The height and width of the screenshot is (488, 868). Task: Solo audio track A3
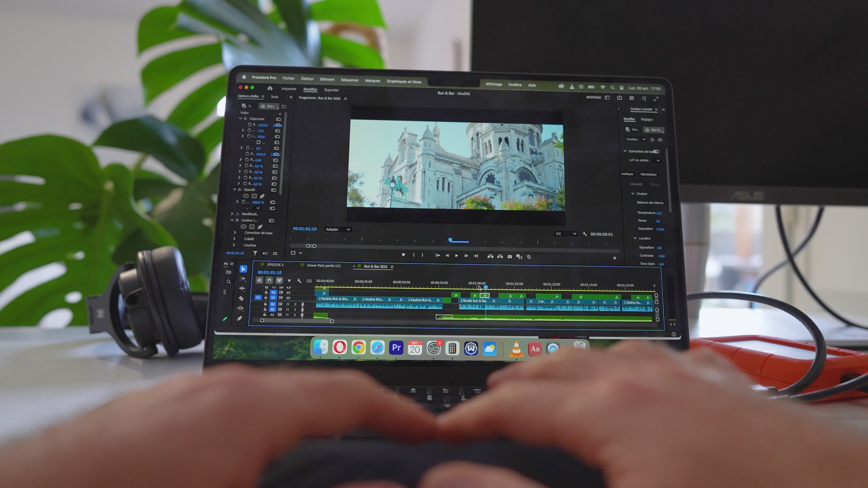click(x=295, y=310)
